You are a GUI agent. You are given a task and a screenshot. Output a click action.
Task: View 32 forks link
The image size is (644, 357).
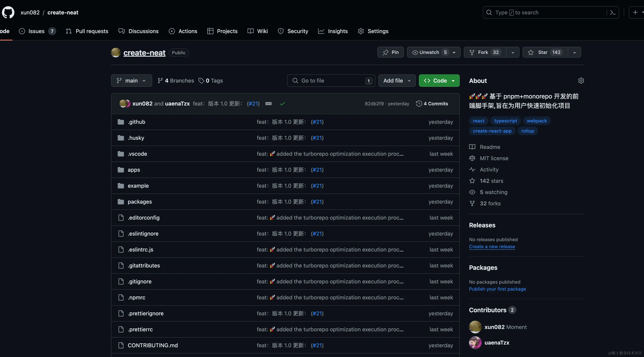pos(485,203)
